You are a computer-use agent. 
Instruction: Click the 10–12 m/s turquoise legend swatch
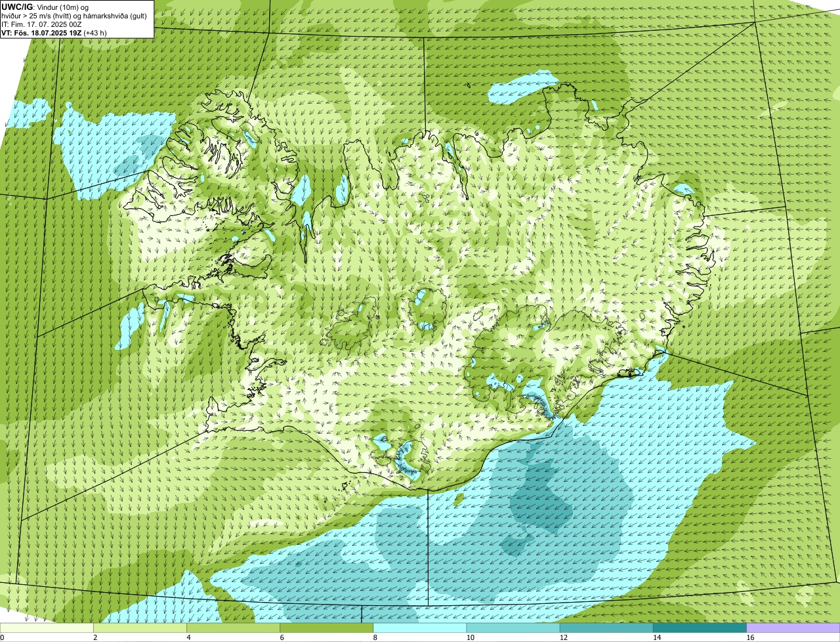pos(513,628)
